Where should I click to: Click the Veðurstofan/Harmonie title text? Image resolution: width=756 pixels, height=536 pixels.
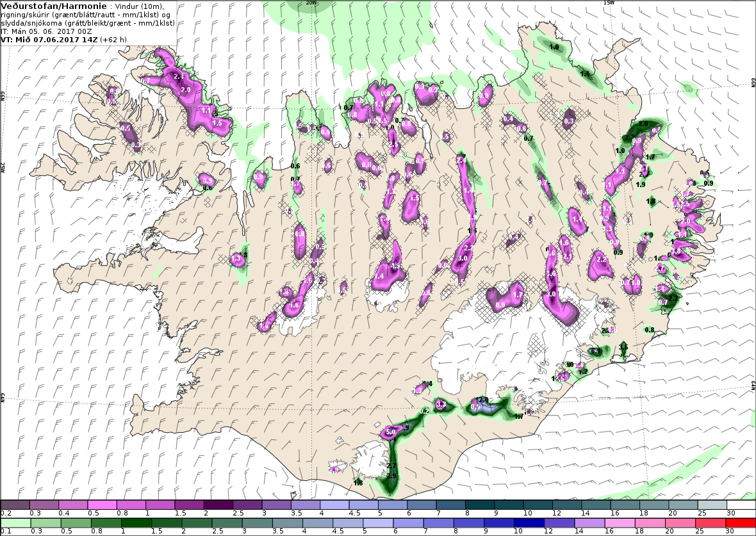[x=54, y=6]
